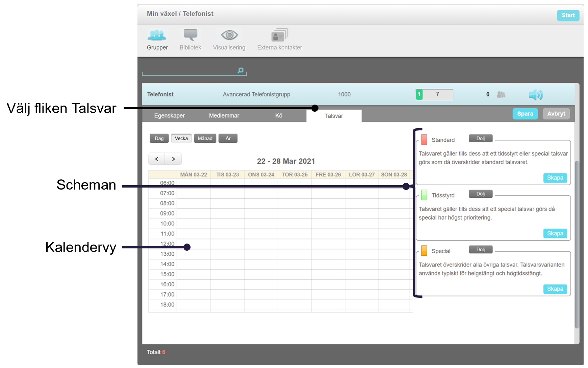Go to next week with right arrow
The width and height of the screenshot is (588, 368).
(173, 159)
